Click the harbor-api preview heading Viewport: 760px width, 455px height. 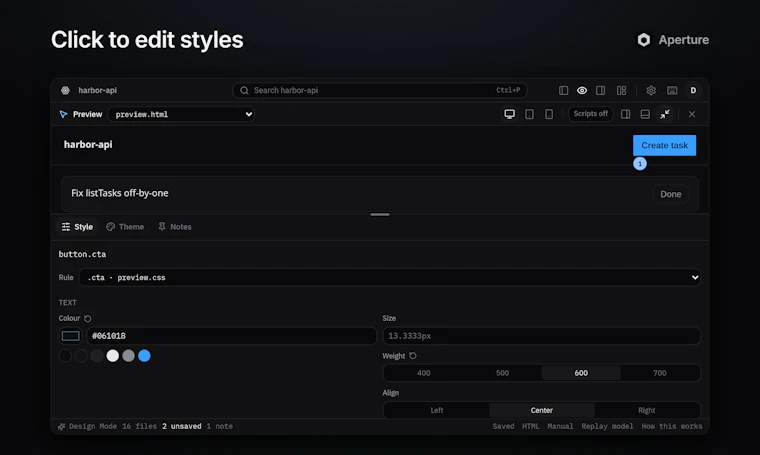(88, 145)
